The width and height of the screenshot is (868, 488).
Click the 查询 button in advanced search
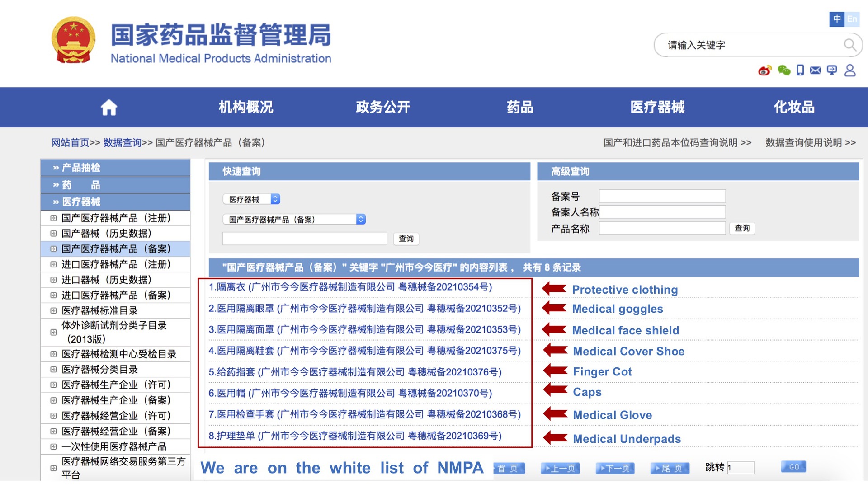(742, 228)
